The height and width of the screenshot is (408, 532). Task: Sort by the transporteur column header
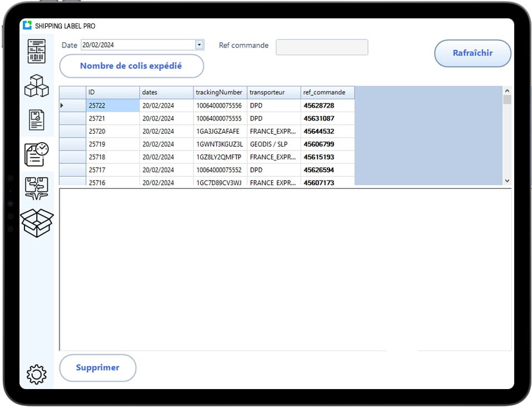[273, 92]
